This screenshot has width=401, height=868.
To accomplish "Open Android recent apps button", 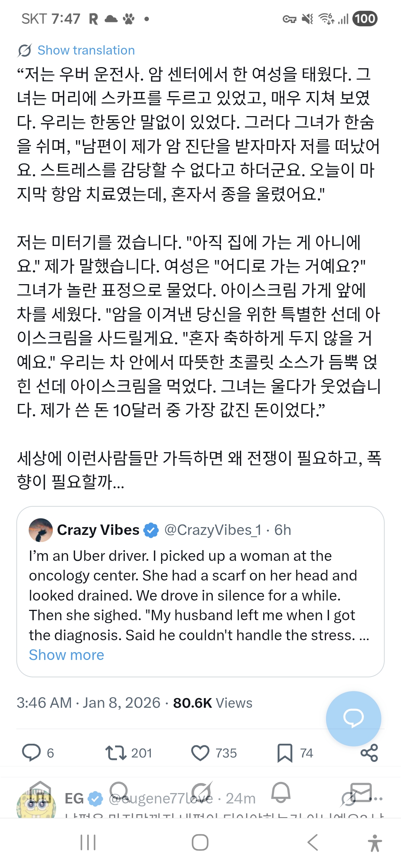I will click(x=88, y=842).
